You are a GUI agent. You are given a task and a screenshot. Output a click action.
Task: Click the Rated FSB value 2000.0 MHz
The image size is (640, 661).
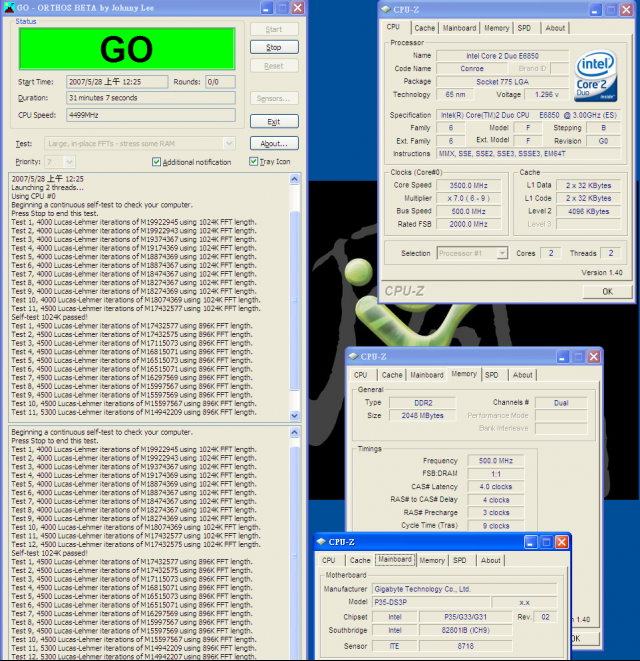468,224
